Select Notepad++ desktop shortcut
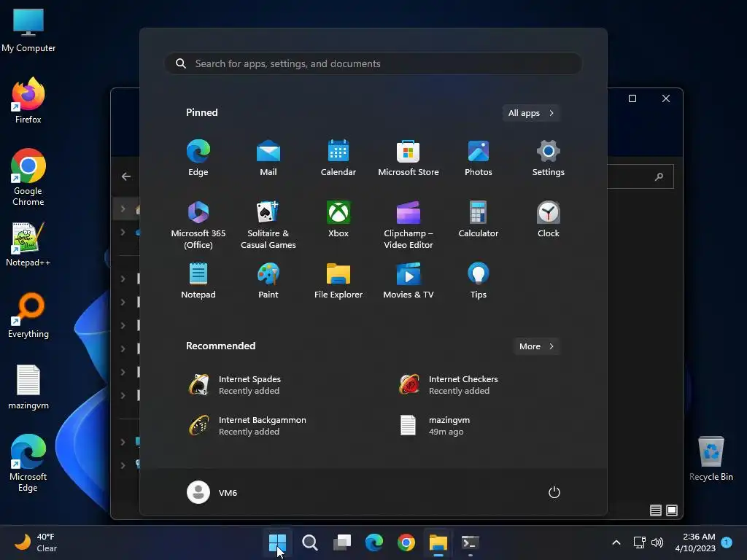The image size is (747, 560). [28, 244]
